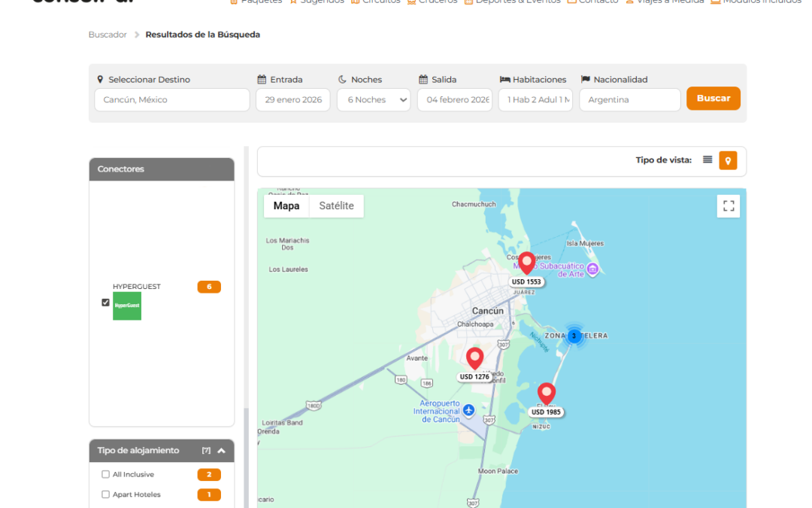The width and height of the screenshot is (812, 508).
Task: Go back to Buscador breadcrumb link
Action: pos(108,35)
